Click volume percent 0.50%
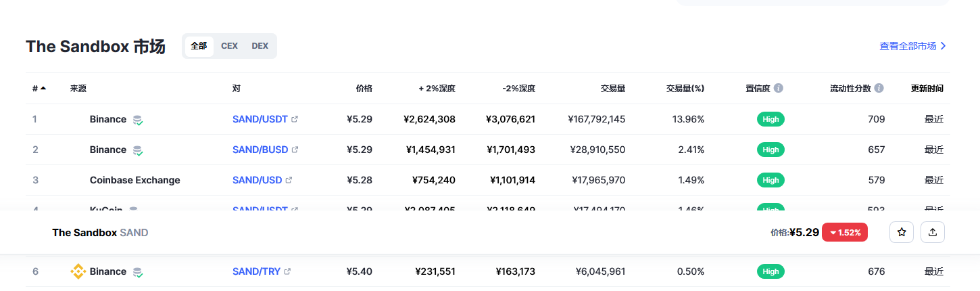 691,271
